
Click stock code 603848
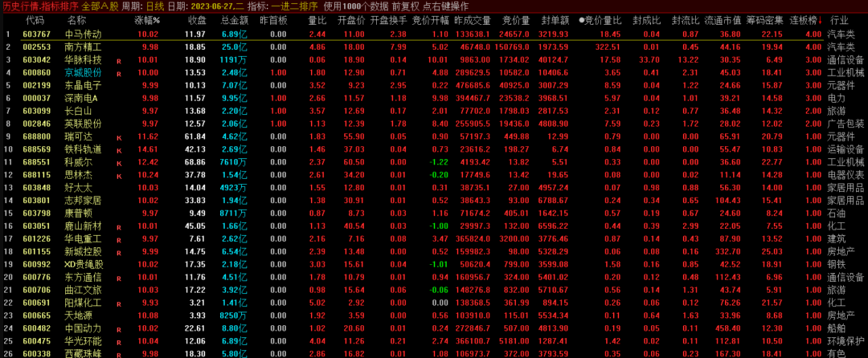coord(36,187)
